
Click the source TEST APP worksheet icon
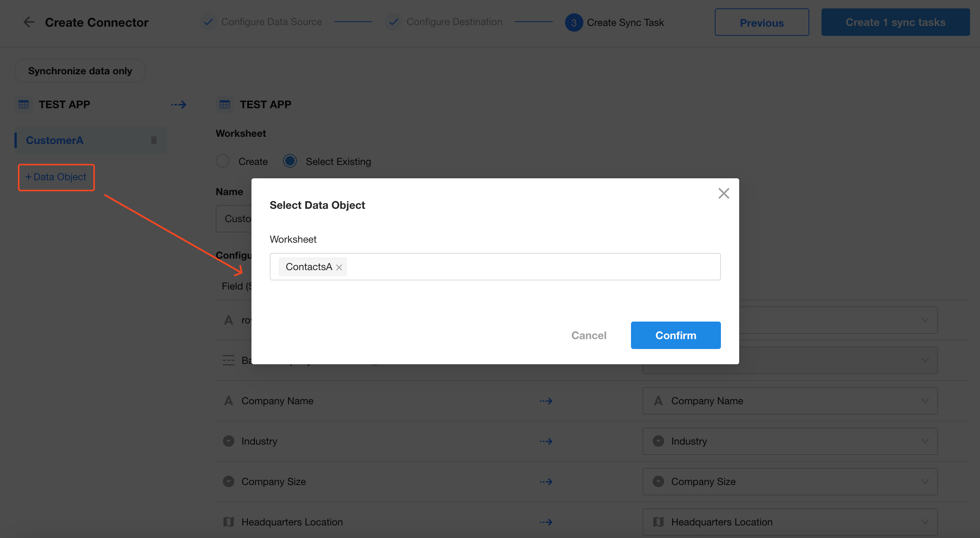24,104
